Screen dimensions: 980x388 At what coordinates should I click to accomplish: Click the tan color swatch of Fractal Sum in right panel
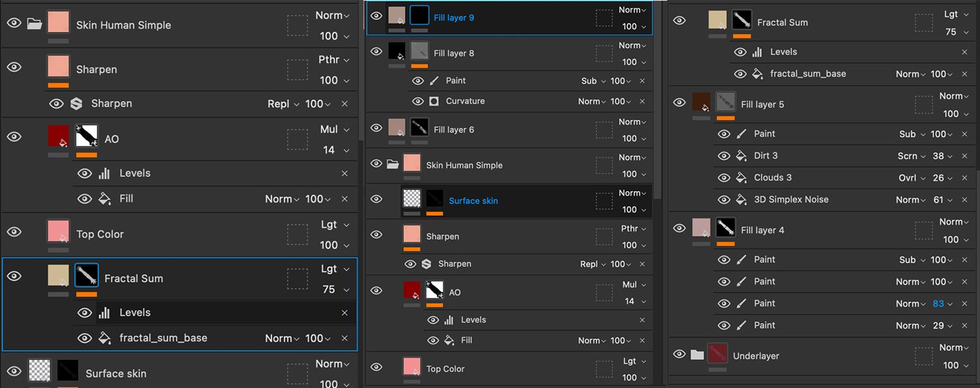717,20
